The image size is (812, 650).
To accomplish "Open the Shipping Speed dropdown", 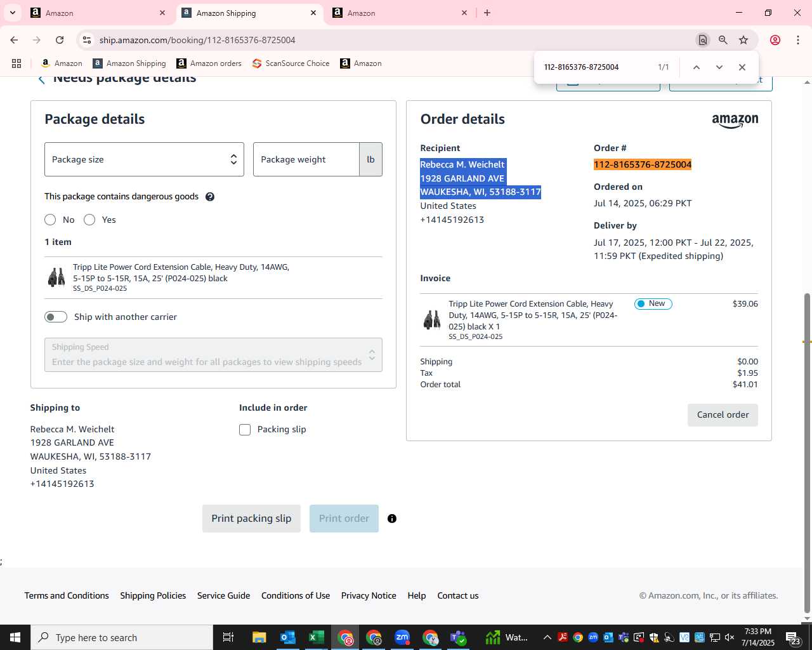I will (x=213, y=355).
